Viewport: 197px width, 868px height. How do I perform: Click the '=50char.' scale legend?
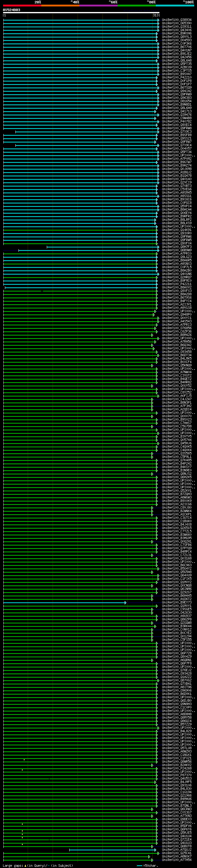(147, 865)
